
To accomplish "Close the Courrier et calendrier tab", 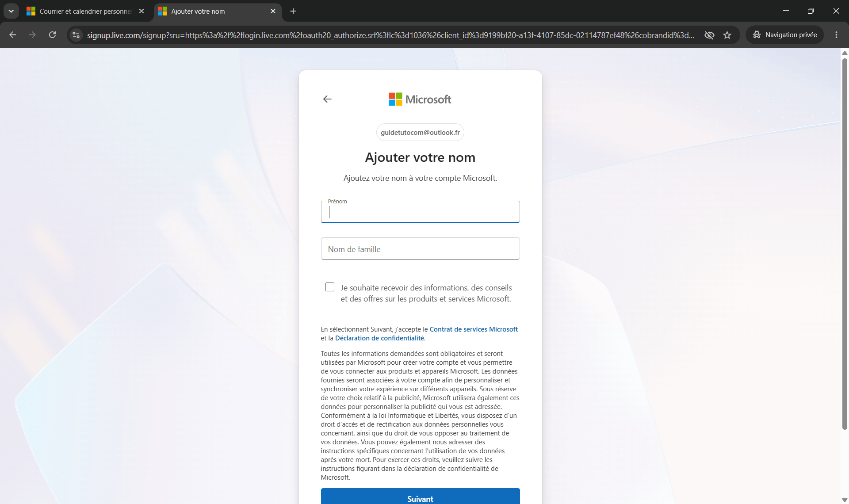I will click(x=141, y=11).
